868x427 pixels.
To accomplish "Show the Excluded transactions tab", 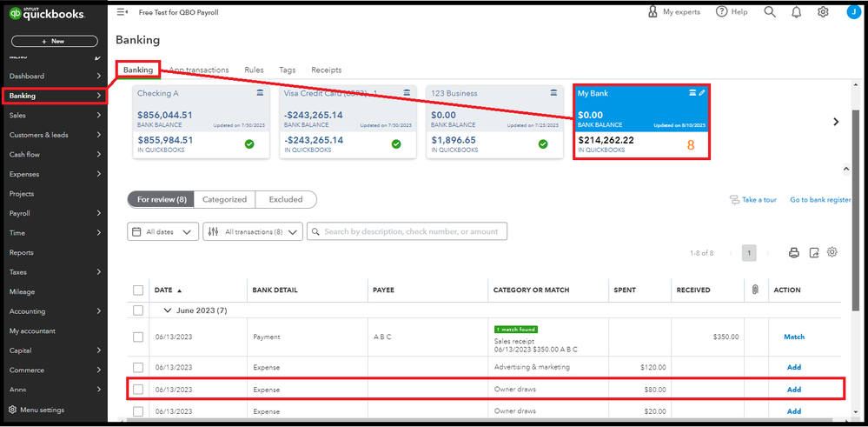I will [286, 199].
